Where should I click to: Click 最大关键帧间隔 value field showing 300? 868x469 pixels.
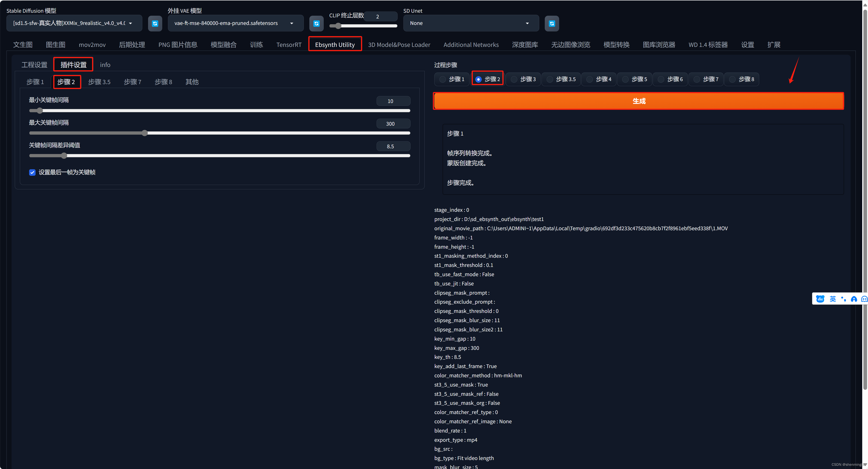393,124
